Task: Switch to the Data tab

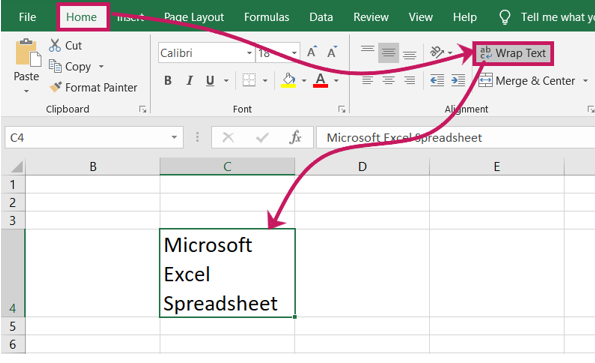Action: point(321,17)
